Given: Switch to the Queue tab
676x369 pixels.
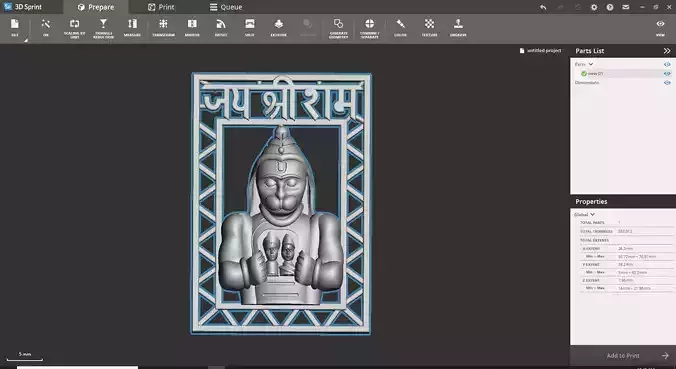Looking at the screenshot, I should tap(226, 7).
